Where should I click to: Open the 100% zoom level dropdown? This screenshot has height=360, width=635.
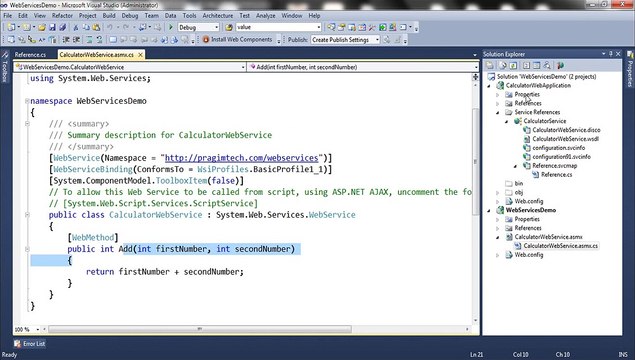[x=38, y=329]
